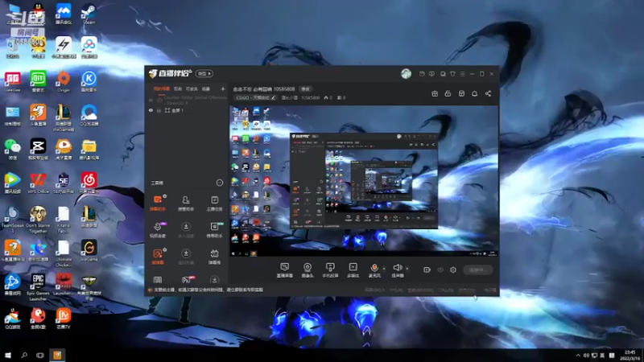Open WPS Office desktop shortcut

(38, 183)
